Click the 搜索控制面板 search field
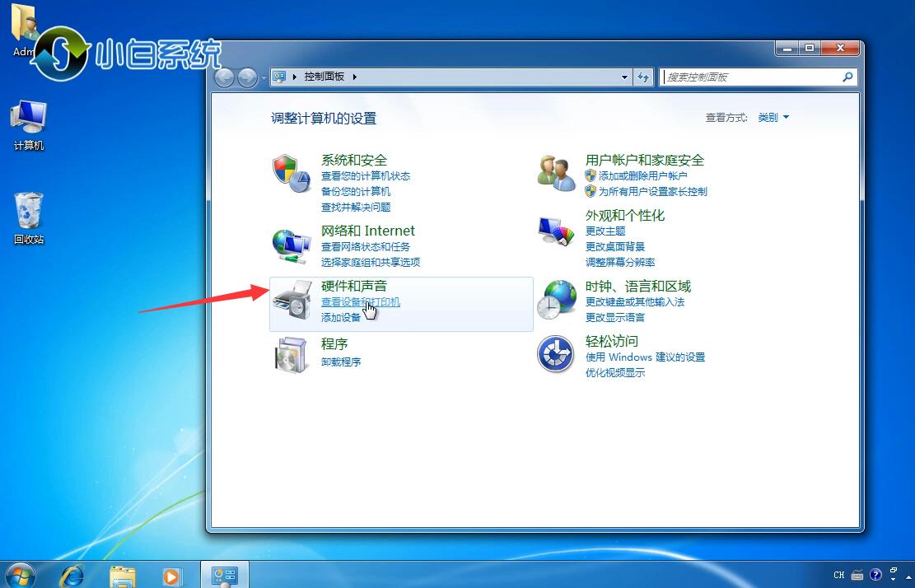 (x=749, y=77)
